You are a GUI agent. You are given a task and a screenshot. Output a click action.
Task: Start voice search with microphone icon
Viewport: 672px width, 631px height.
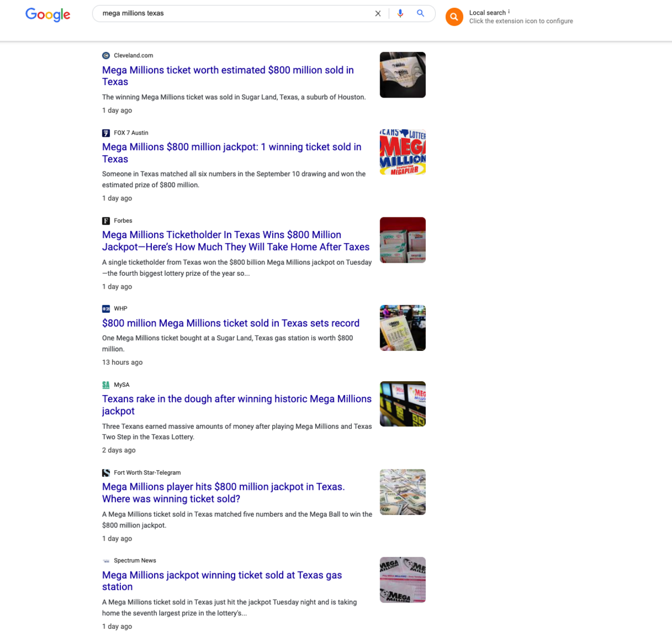(400, 13)
